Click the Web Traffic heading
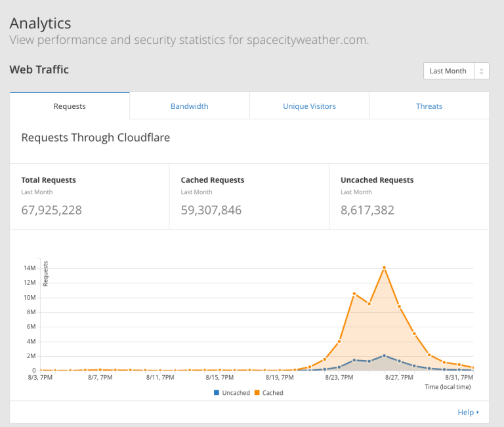The width and height of the screenshot is (504, 427). point(39,70)
